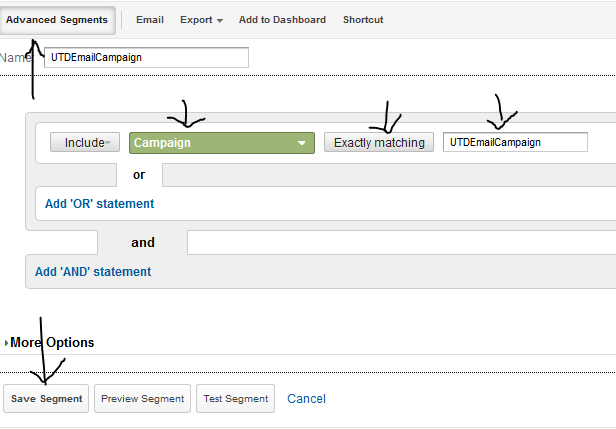Viewport: 616px width, 429px height.
Task: Select the Shortcut toolbar option
Action: point(363,20)
